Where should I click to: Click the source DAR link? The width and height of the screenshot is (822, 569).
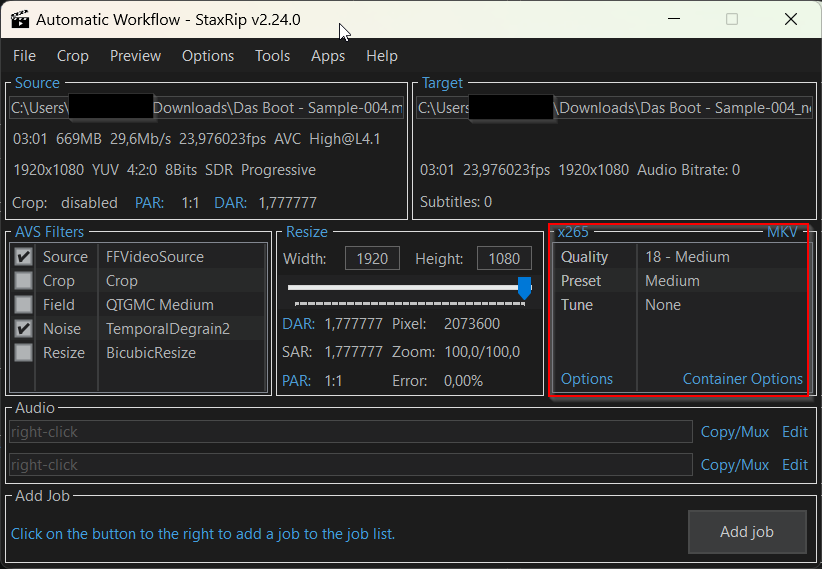click(x=231, y=203)
